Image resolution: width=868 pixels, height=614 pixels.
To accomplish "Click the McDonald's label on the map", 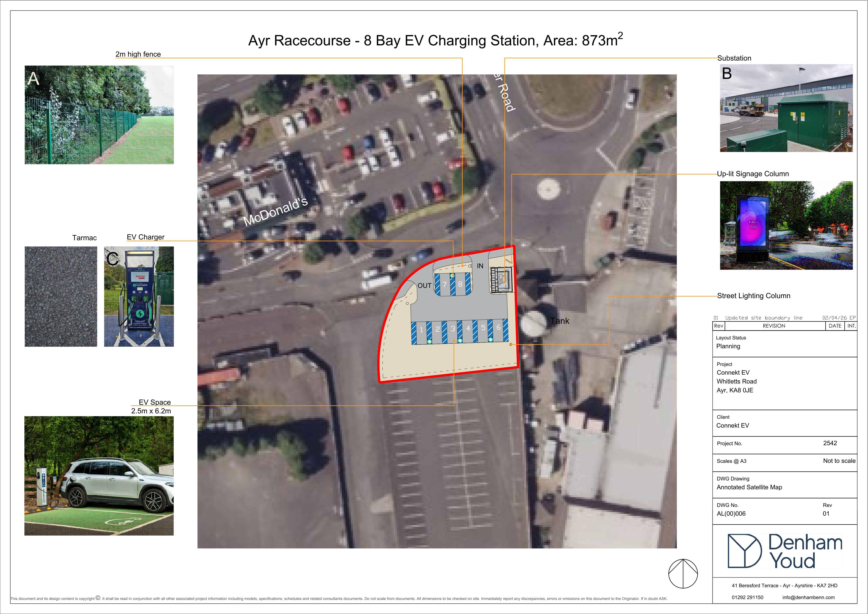I will 276,212.
